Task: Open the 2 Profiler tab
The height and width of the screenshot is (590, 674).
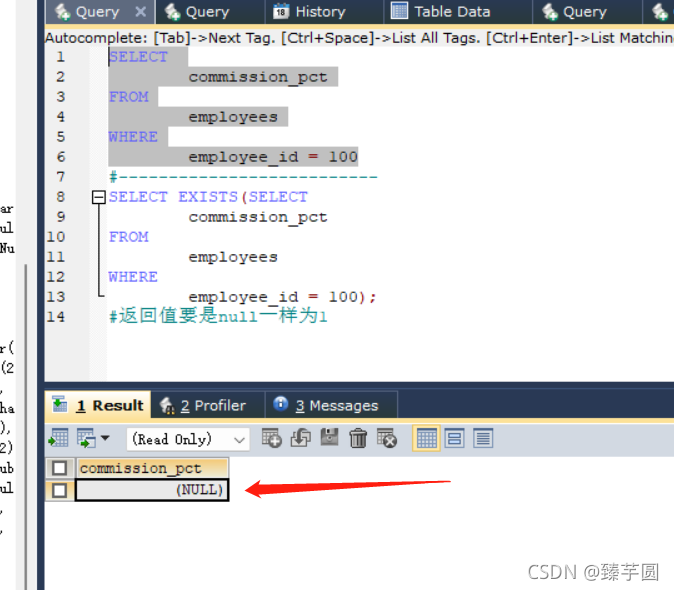Action: pyautogui.click(x=208, y=405)
